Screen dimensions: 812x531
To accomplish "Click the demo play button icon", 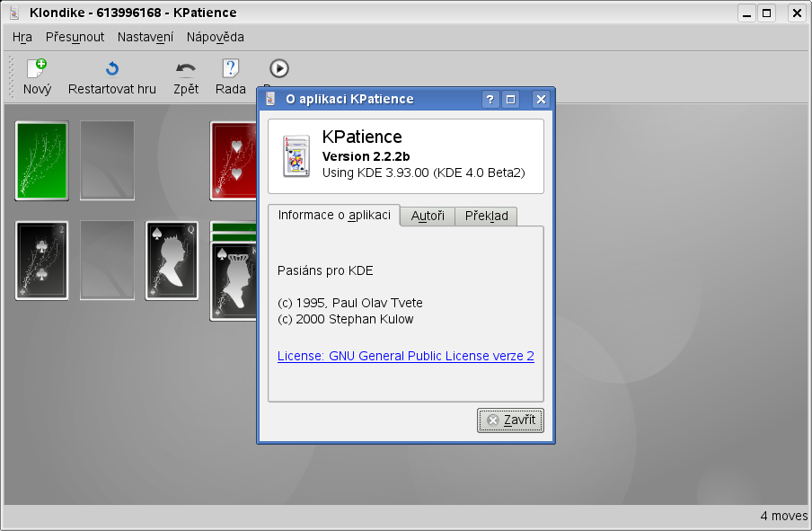I will coord(279,68).
